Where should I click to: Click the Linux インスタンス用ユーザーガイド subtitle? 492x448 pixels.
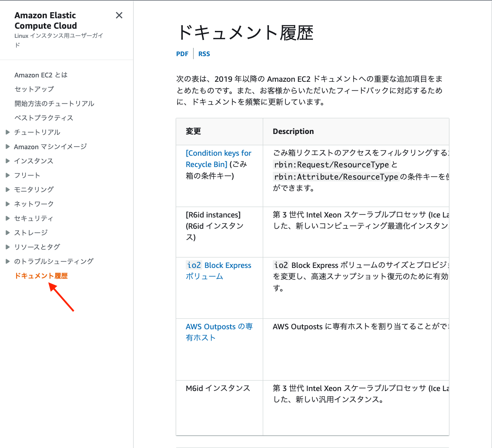pos(59,40)
